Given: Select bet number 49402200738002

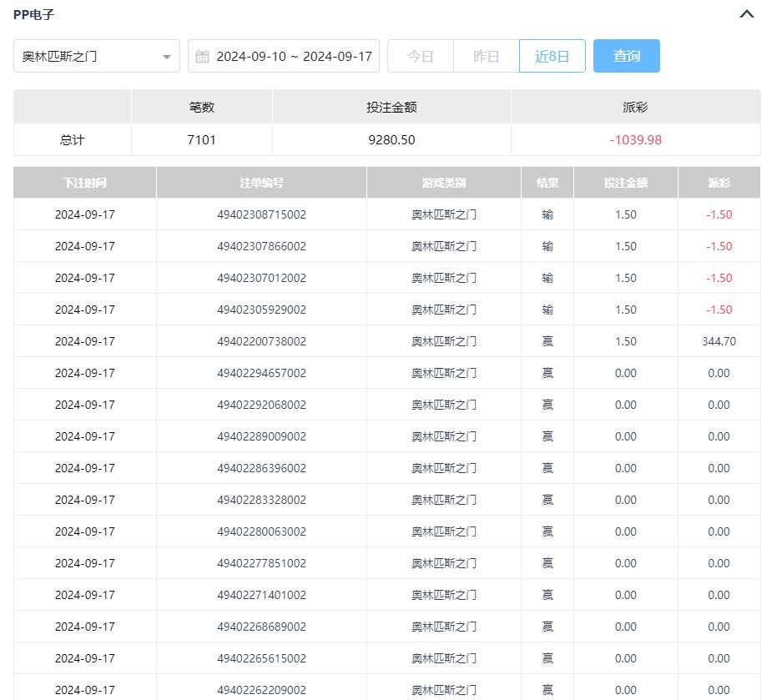Looking at the screenshot, I should (261, 341).
